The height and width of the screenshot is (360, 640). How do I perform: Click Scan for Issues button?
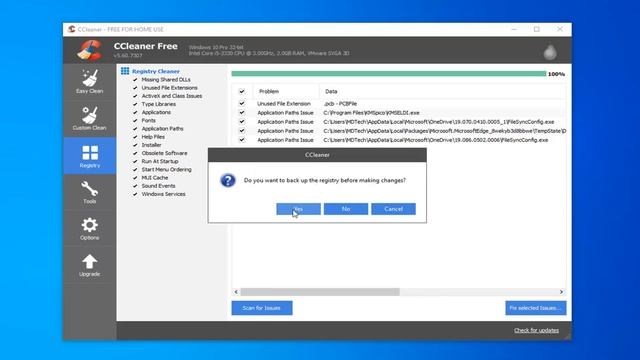[x=262, y=308]
